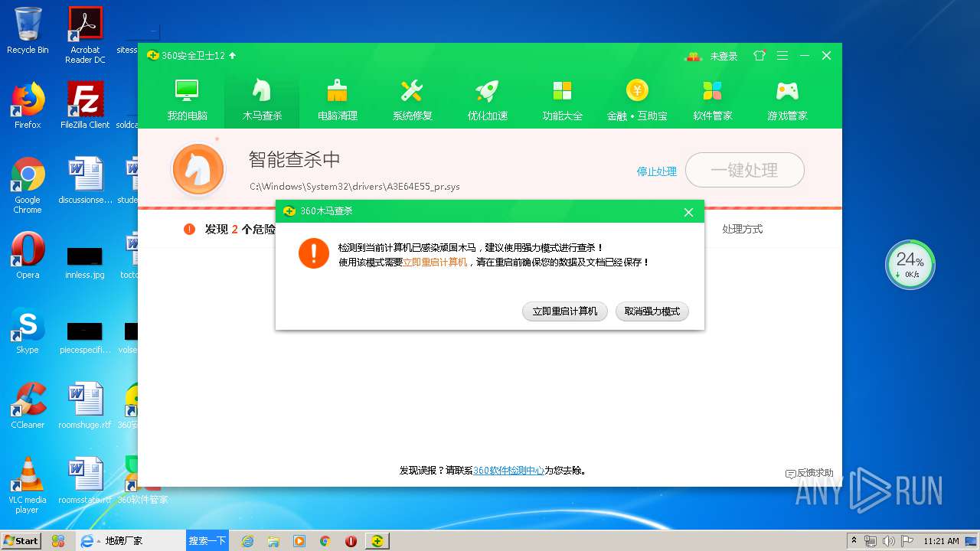
Task: Click 停止处理 to stop processing
Action: click(657, 171)
